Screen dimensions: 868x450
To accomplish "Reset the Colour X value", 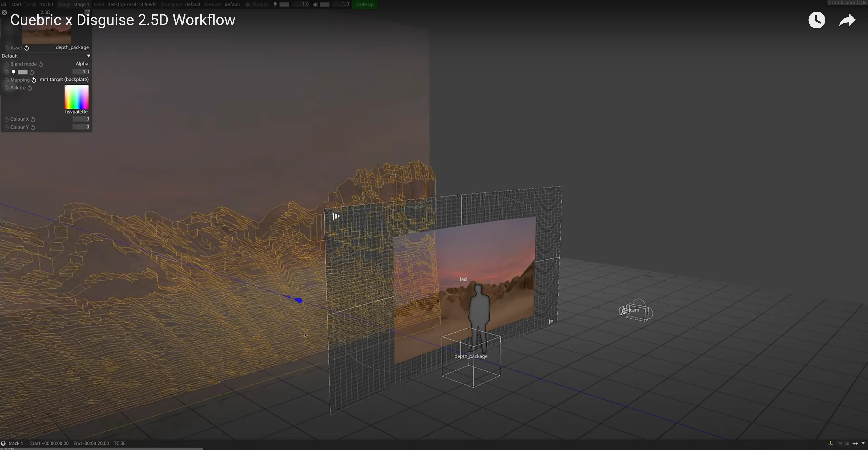I will coord(33,119).
